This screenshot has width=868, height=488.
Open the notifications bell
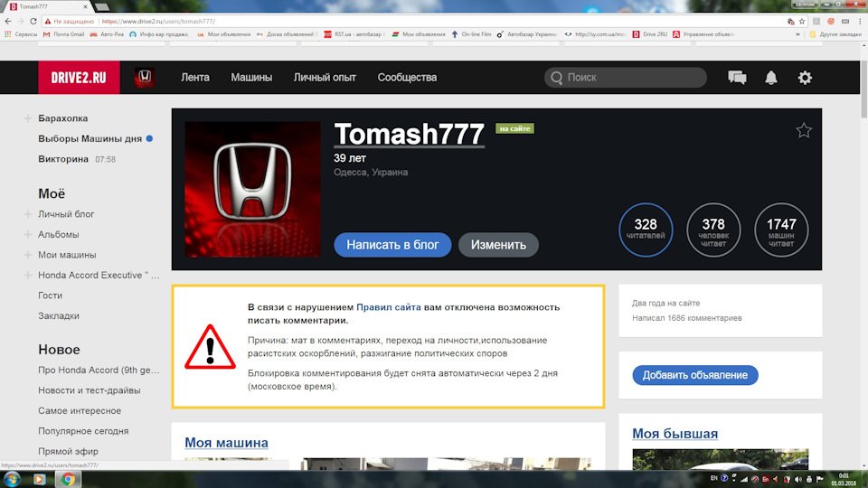[x=771, y=78]
